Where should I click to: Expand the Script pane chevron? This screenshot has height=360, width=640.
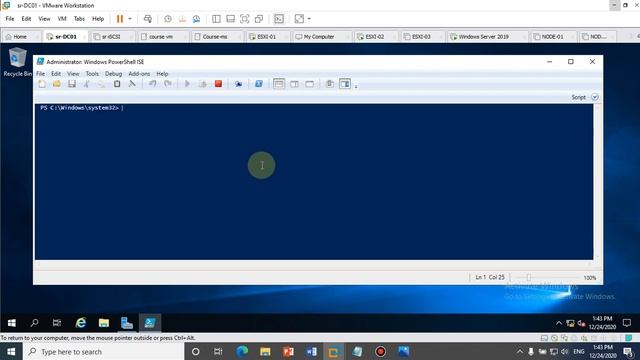595,97
